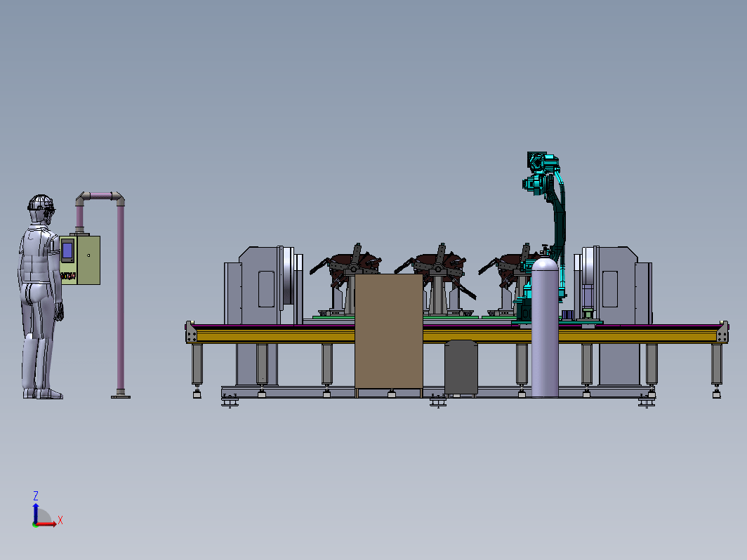747x560 pixels.
Task: Select the dark gray bin under the table
Action: coord(461,367)
